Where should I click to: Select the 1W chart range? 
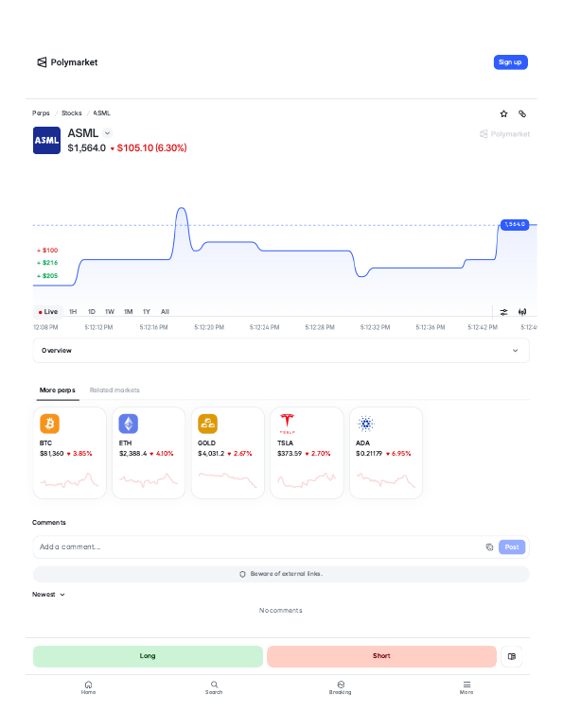pos(110,312)
